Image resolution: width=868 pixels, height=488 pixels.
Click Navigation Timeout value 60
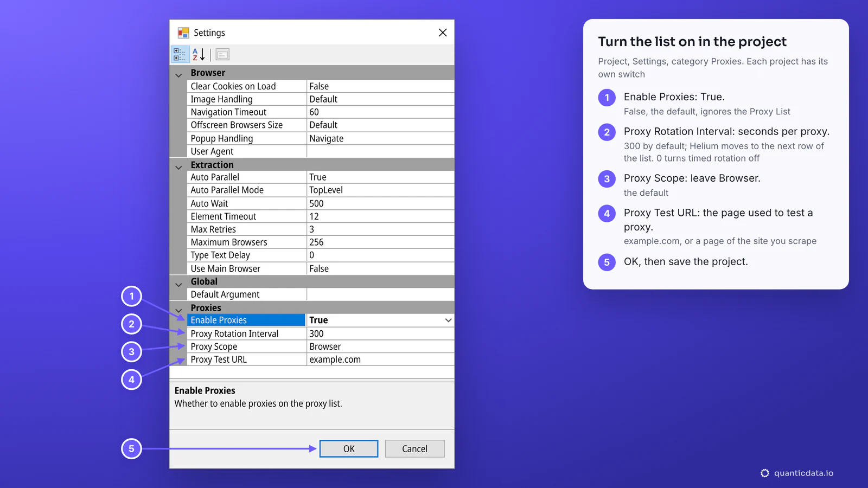pos(380,112)
